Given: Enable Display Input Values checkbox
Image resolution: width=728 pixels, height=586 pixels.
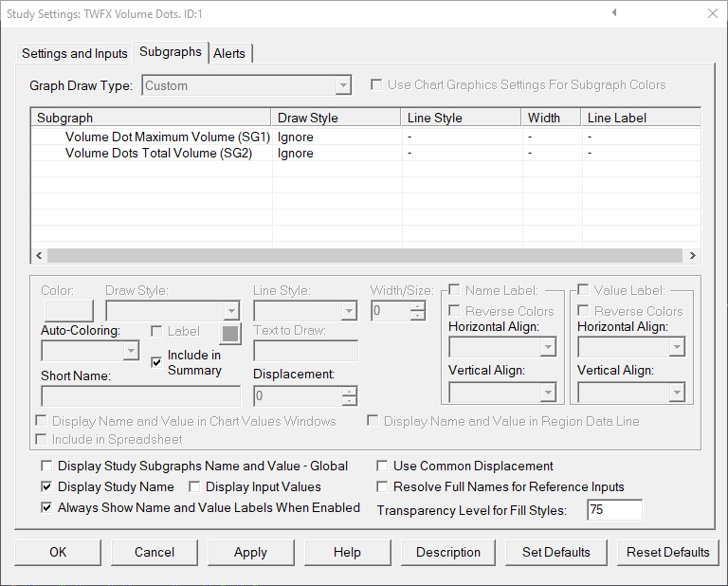Looking at the screenshot, I should coord(194,487).
